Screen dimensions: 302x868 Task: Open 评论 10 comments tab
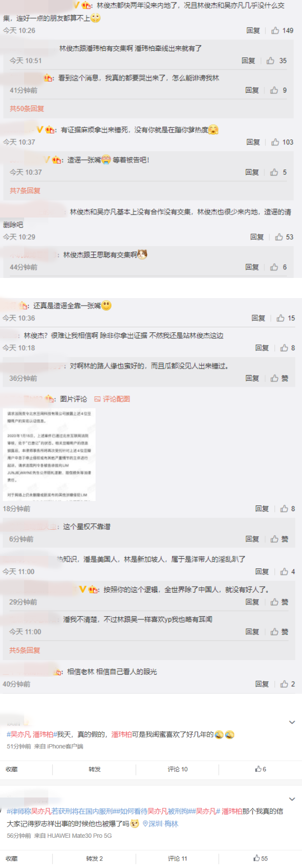tap(178, 769)
